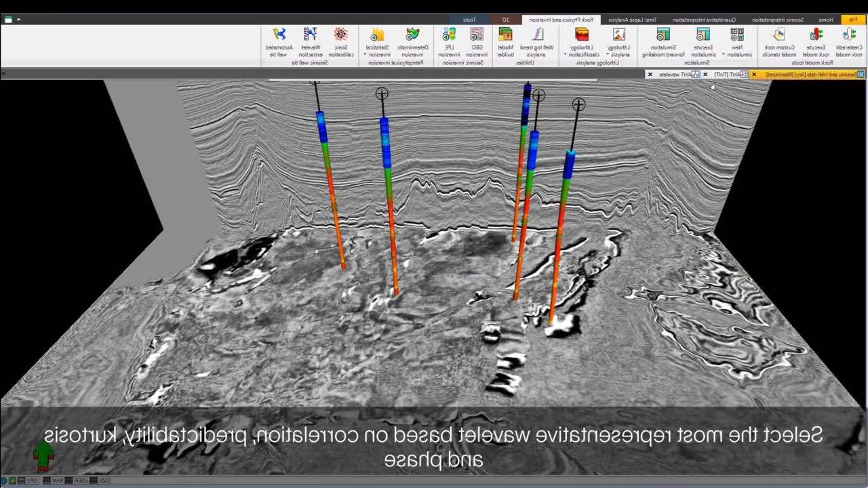Close the AWT wavelets tab
This screenshot has width=868, height=488.
[650, 74]
